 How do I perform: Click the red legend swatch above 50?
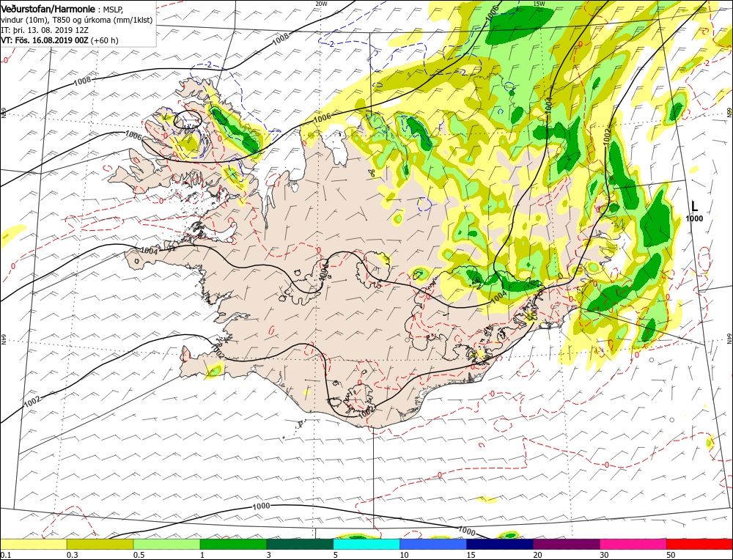[700, 544]
